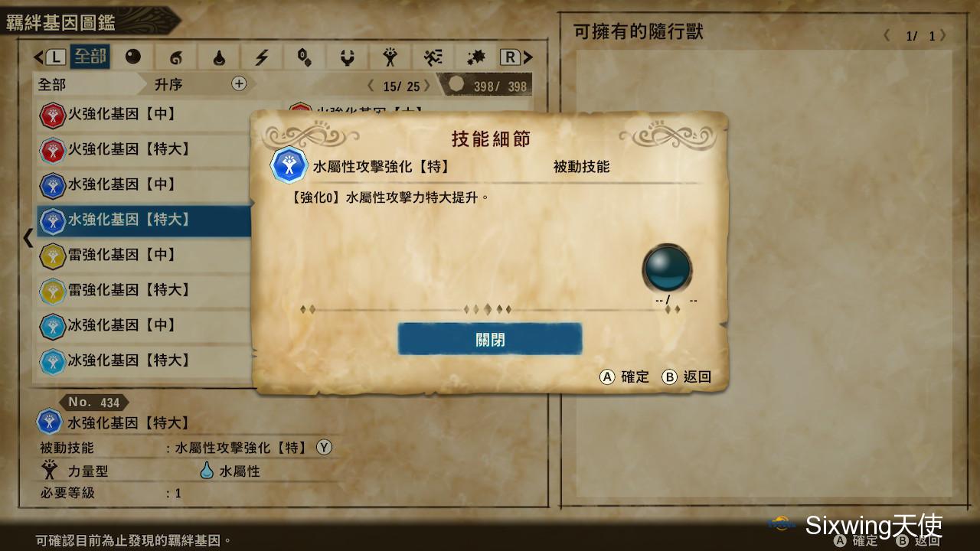Click the L left tab arrow
This screenshot has height=551, width=980.
pyautogui.click(x=50, y=57)
